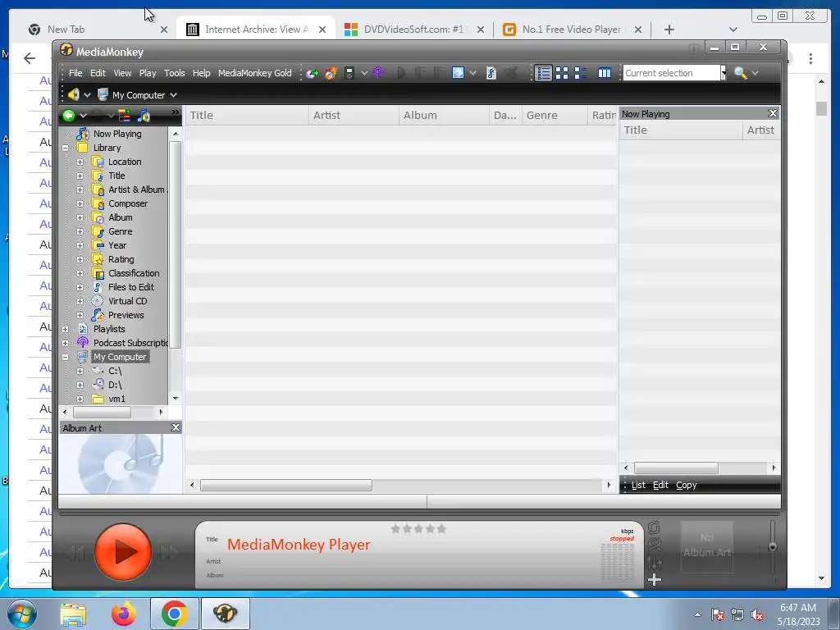Image resolution: width=840 pixels, height=630 pixels.
Task: Adjust the player volume slider
Action: (x=773, y=547)
